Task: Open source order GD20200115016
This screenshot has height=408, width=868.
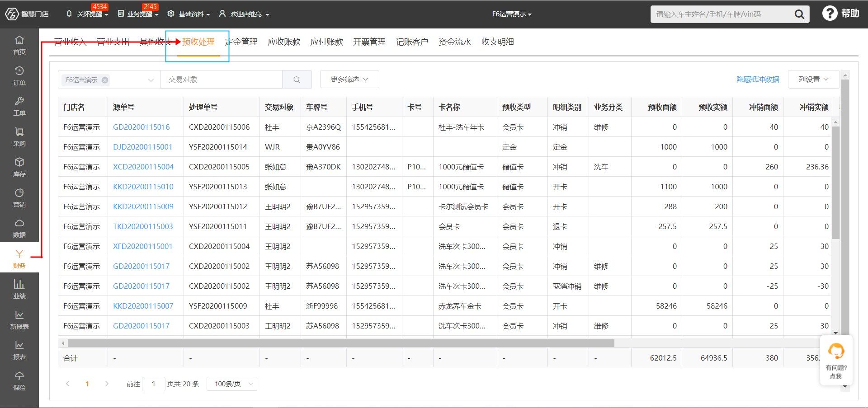Action: click(x=141, y=127)
